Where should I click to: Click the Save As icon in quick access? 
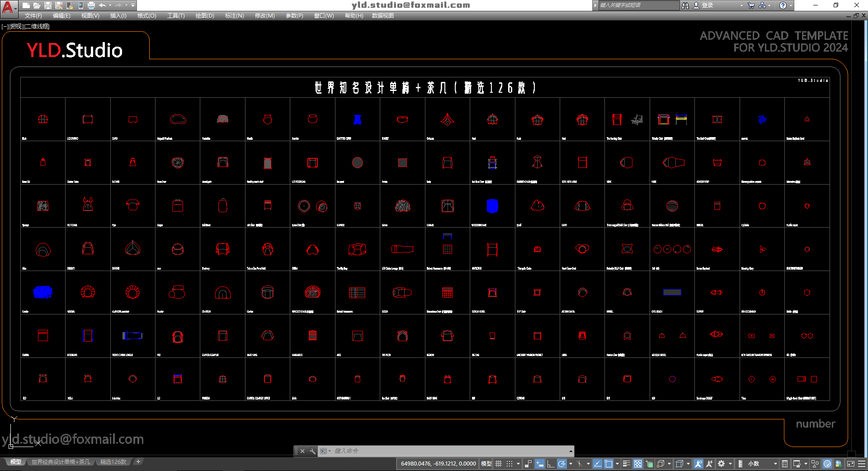(58, 5)
